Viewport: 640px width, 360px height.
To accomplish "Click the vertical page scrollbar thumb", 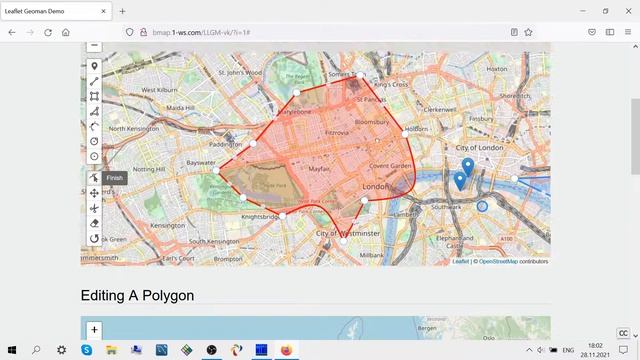I will [636, 136].
